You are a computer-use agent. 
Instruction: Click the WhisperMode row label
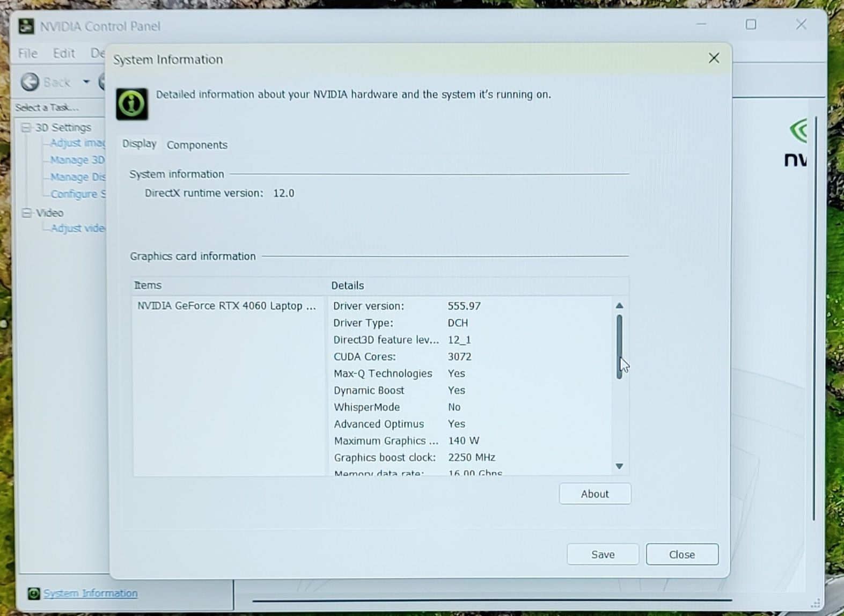(x=366, y=407)
